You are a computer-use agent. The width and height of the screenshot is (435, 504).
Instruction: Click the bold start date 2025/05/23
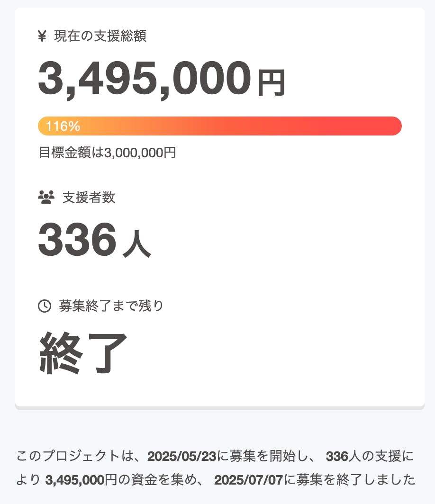pyautogui.click(x=182, y=457)
